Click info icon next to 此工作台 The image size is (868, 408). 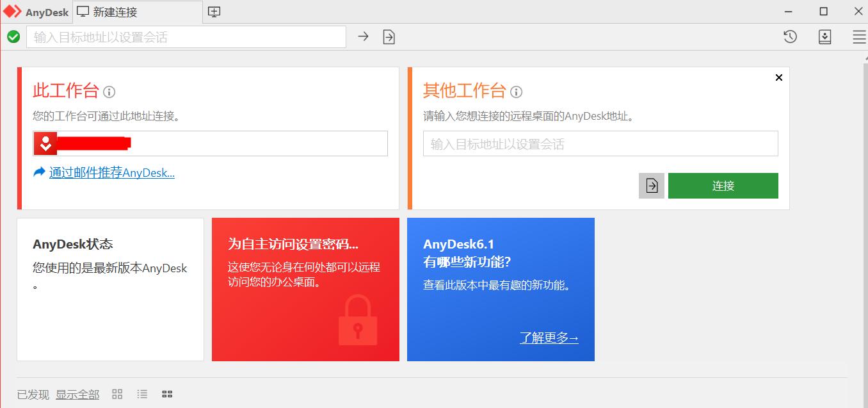(109, 92)
